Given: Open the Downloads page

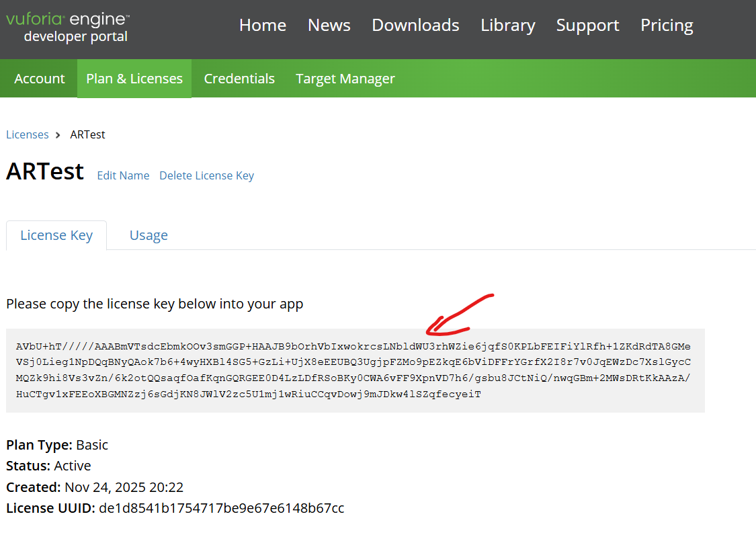Looking at the screenshot, I should pyautogui.click(x=415, y=25).
